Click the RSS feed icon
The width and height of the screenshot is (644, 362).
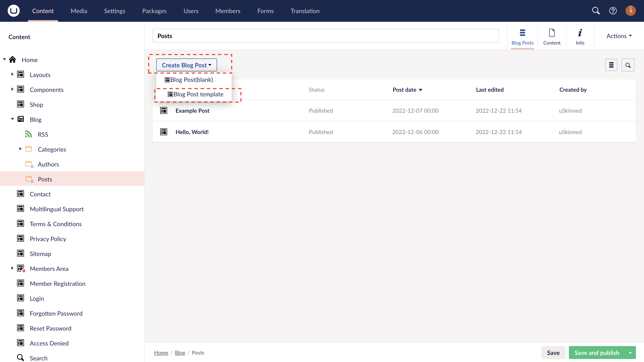[29, 134]
